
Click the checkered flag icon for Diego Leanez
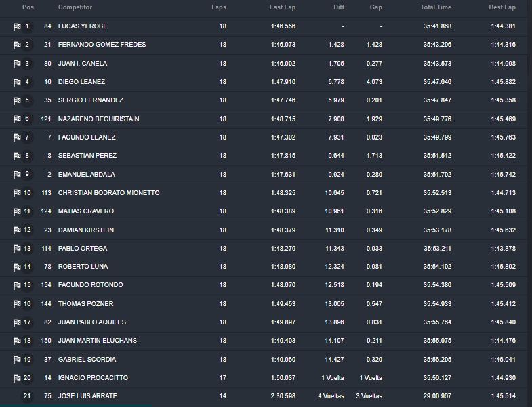click(17, 83)
